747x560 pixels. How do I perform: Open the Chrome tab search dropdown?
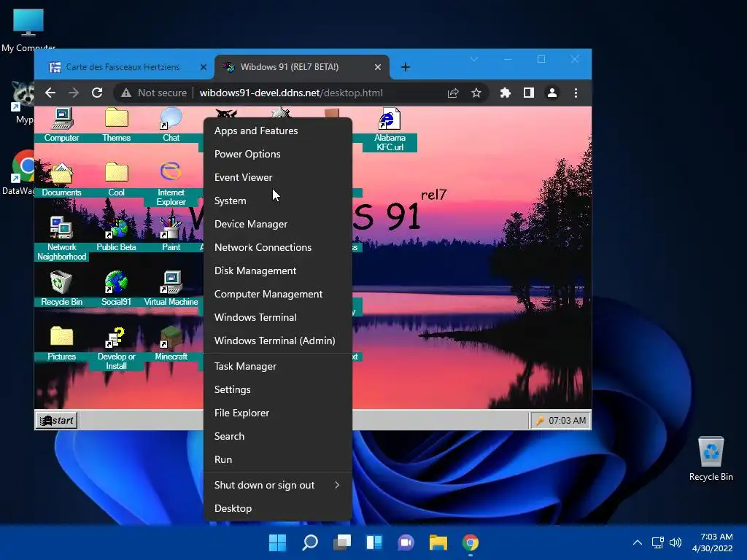click(x=474, y=59)
